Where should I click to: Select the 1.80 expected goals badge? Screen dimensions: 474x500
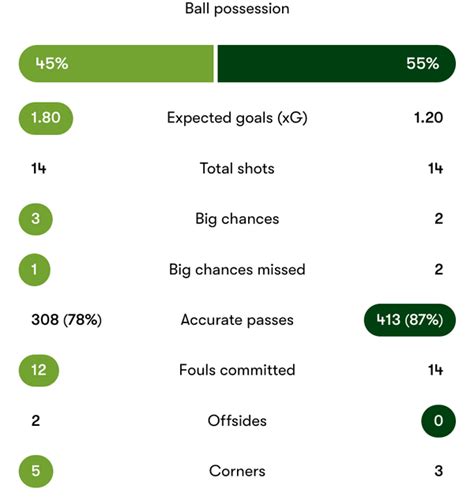[46, 118]
